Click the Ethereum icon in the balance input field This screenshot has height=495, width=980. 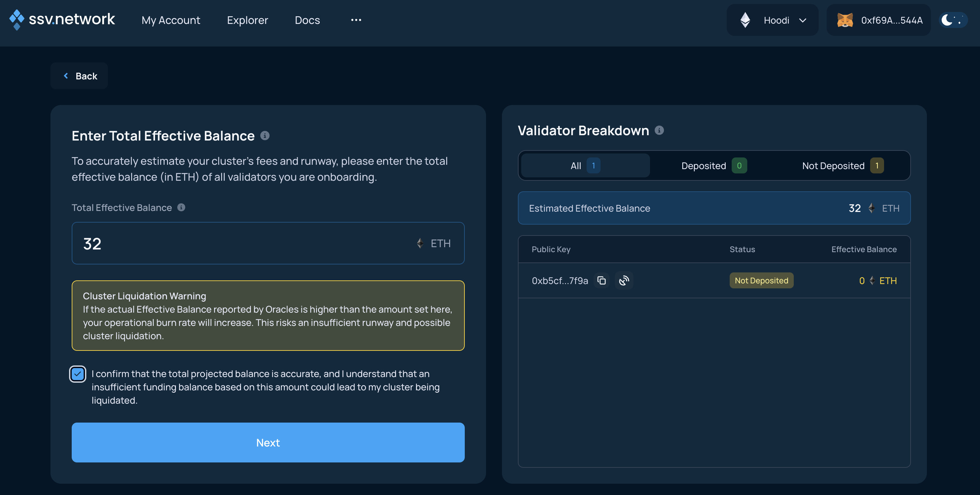420,243
